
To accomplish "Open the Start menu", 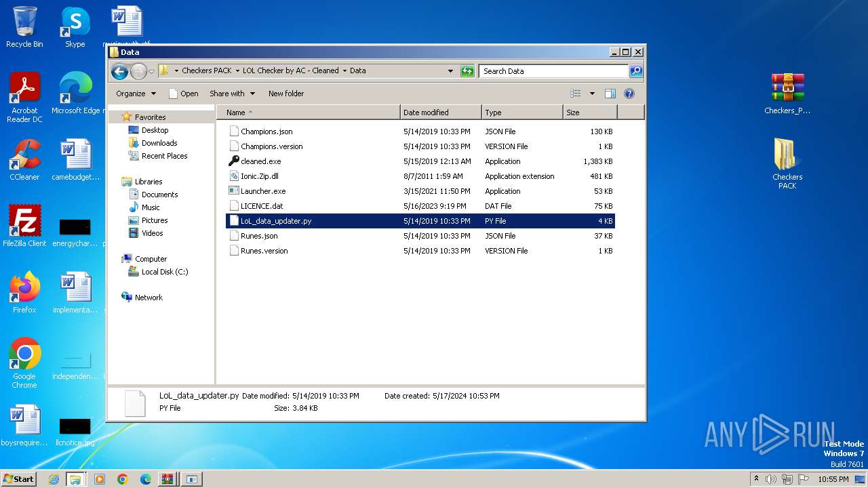I will [19, 479].
